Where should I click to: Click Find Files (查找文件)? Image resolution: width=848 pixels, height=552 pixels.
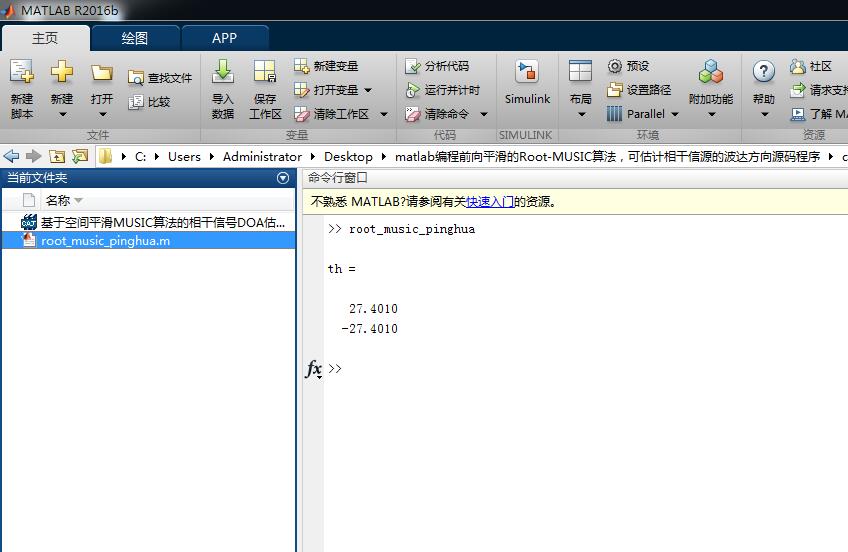pos(160,78)
